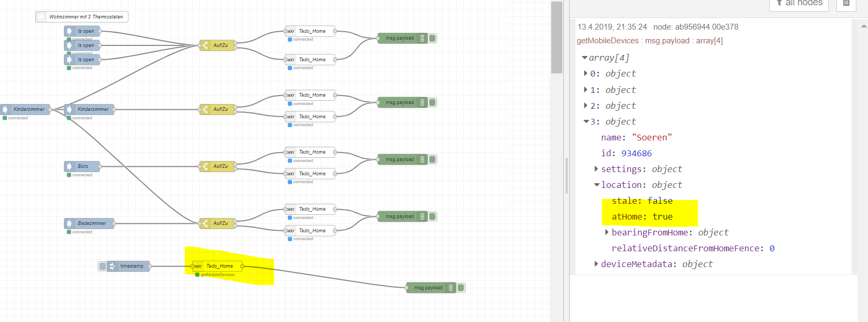Click the 'getMobileDevices : msg.payload : array[4]' header
Image resolution: width=868 pixels, height=322 pixels.
click(650, 41)
